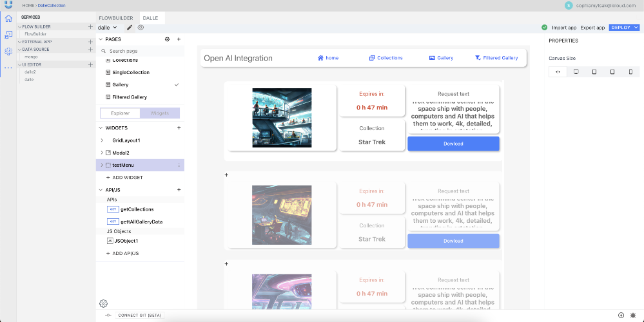644x322 pixels.
Task: Click Export app
Action: click(592, 28)
